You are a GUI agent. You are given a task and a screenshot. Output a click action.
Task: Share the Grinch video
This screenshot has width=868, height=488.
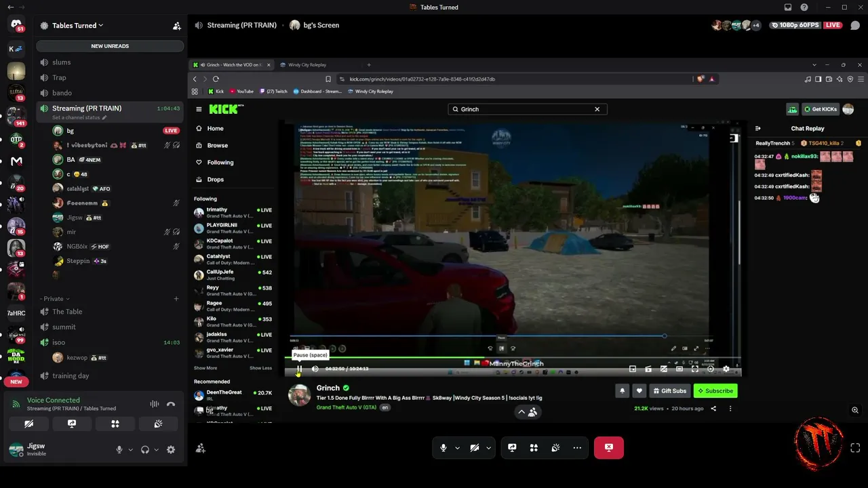[x=713, y=409]
